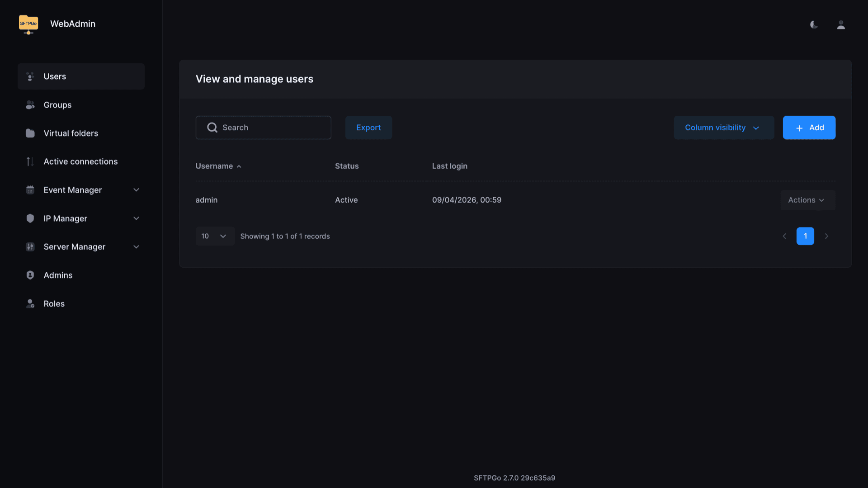Click the Last login column header
This screenshot has width=868, height=488.
450,166
